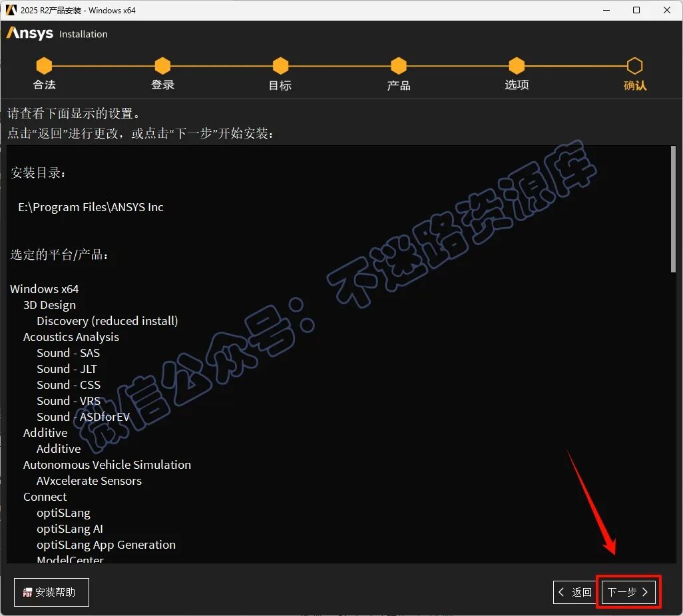The width and height of the screenshot is (683, 616).
Task: Click the 登录 step hexagon icon
Action: coord(162,66)
